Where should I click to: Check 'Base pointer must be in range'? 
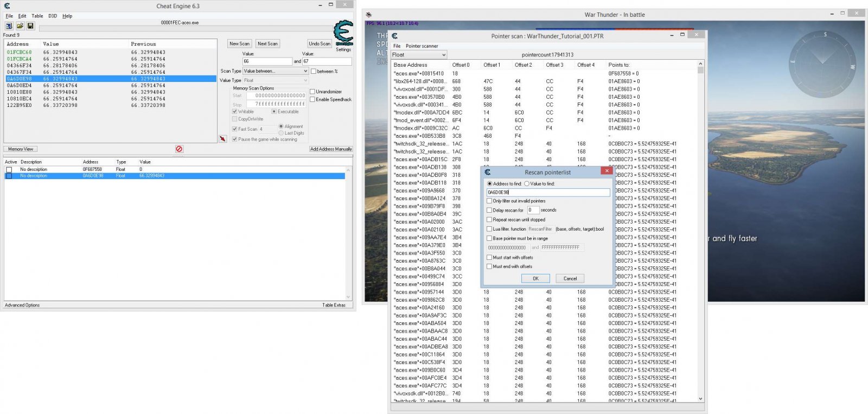click(489, 238)
